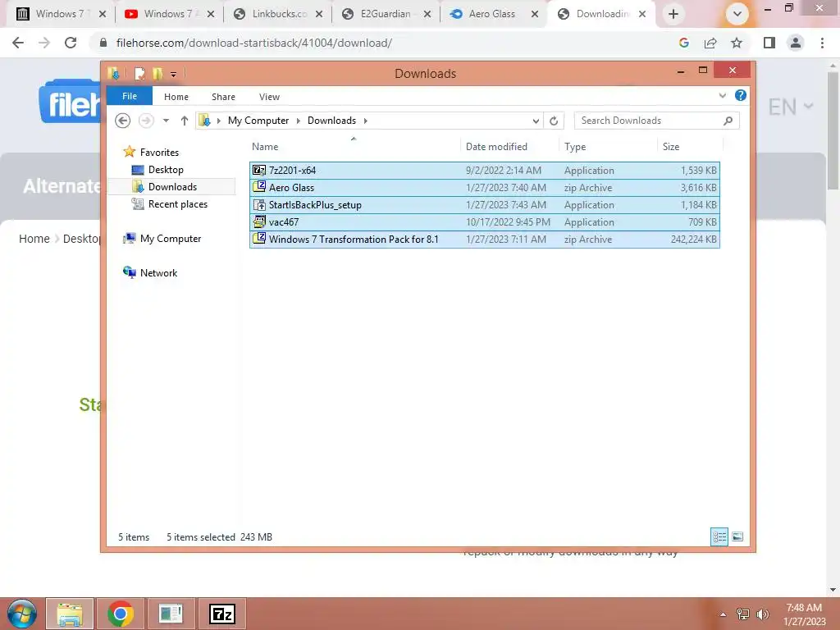Select the vac467 application file
840x630 pixels.
[x=484, y=221]
